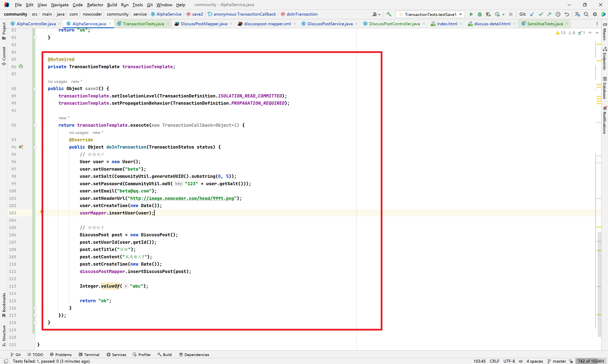Click Git Update Project blue arrow
608x364 pixels.
532,14
